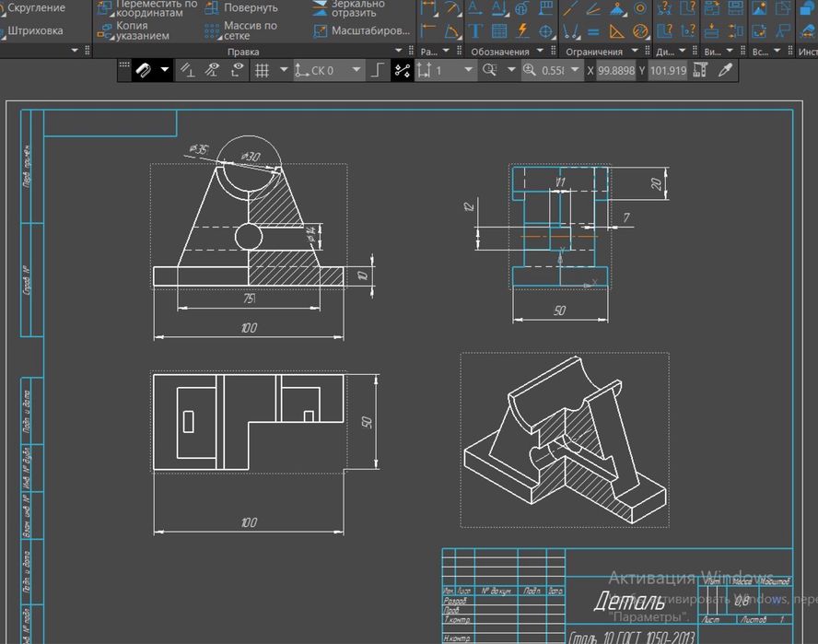Click the Деталь title block text
Image resolution: width=818 pixels, height=644 pixels.
(628, 602)
